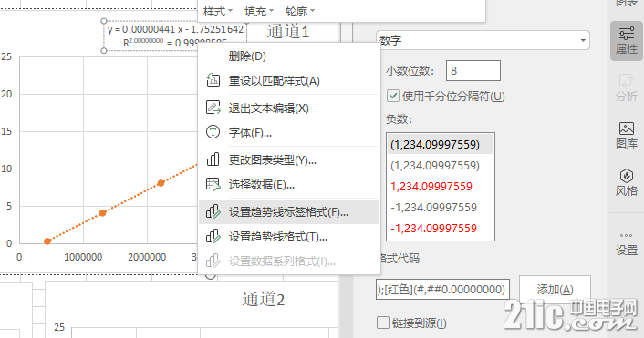Image resolution: width=644 pixels, height=338 pixels.
Task: Click the x-axis label 2000000
Action: point(147,257)
